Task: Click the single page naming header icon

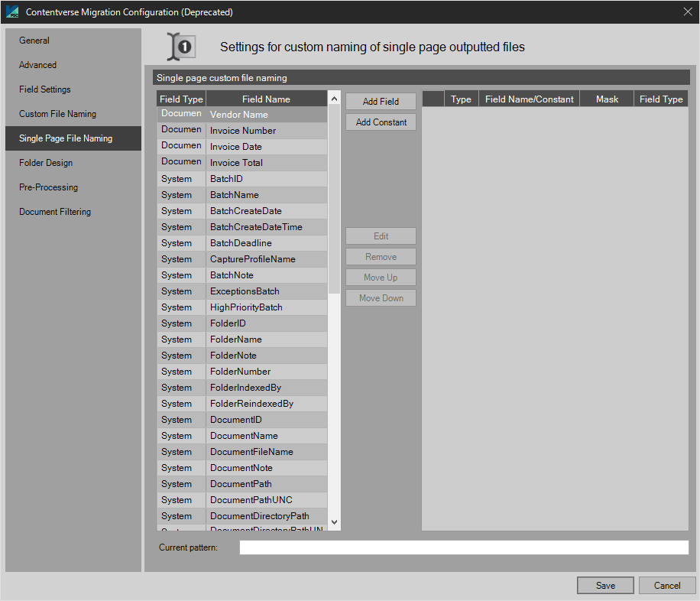Action: [181, 47]
